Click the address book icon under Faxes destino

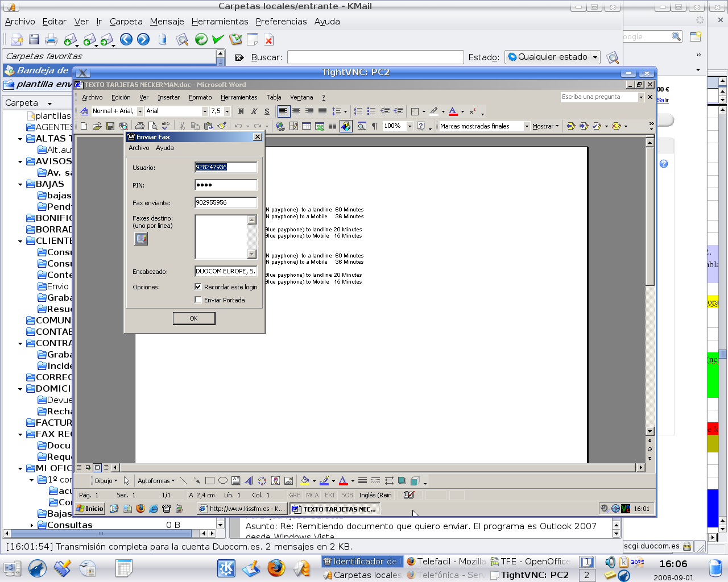coord(141,239)
